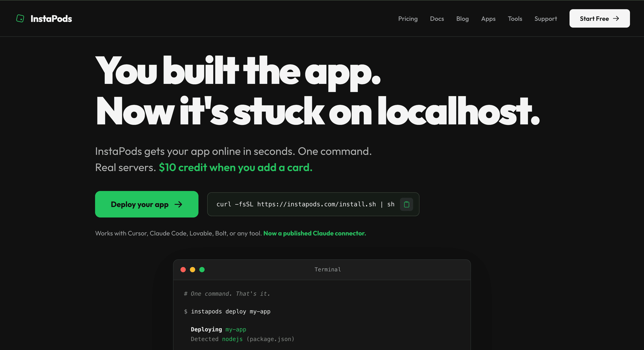Click the red dot in the Terminal window
Viewport: 644px width, 350px height.
click(x=183, y=269)
